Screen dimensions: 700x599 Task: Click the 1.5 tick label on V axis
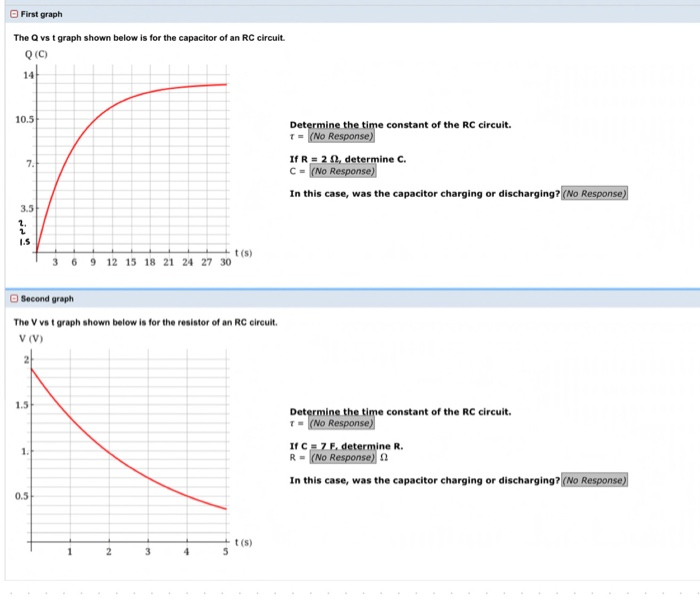tap(21, 405)
